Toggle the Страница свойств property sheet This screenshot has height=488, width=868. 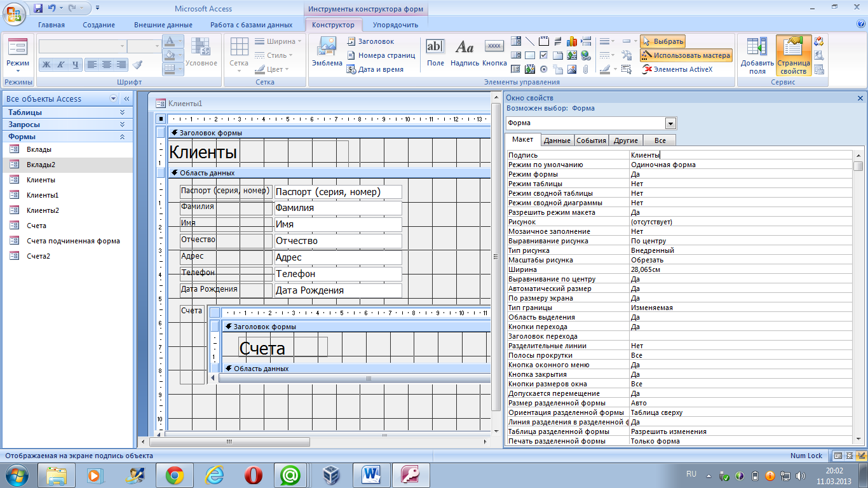pos(794,55)
